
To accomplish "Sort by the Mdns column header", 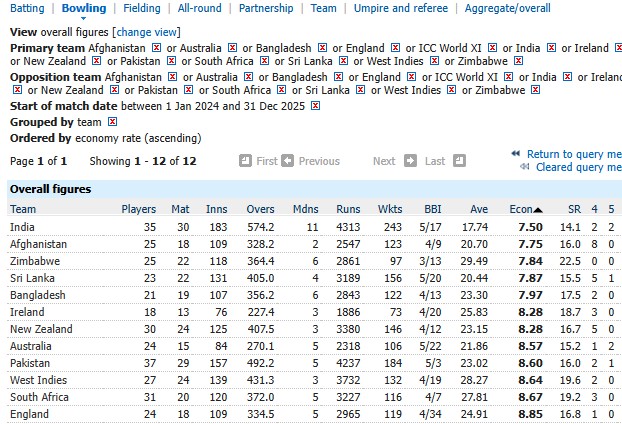I will 305,209.
